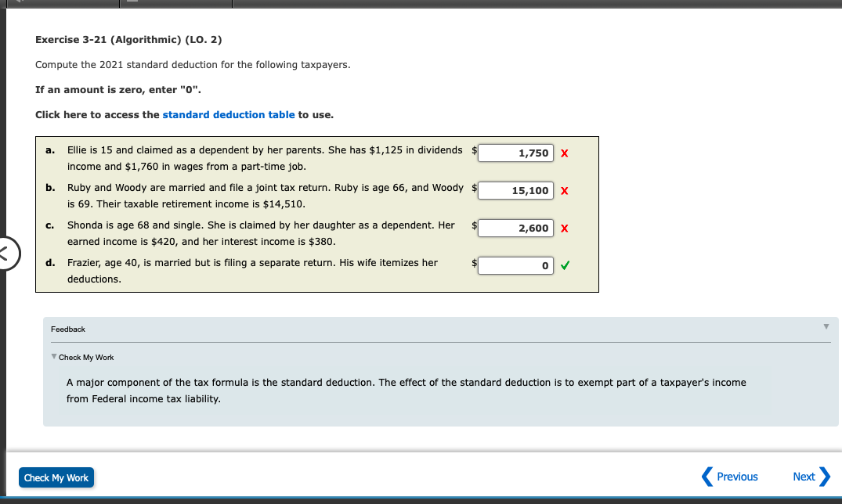The height and width of the screenshot is (504, 842).
Task: Click the red X beside Ellie's answer
Action: (x=564, y=153)
